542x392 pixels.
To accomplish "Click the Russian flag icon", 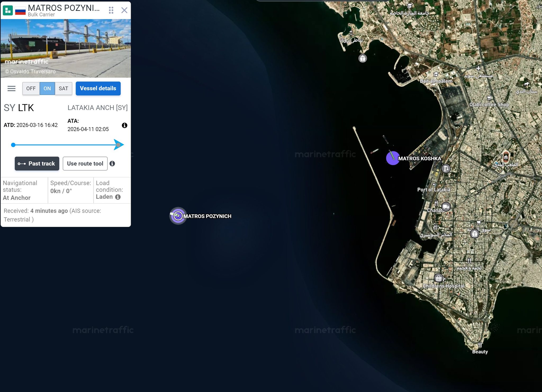I will (x=20, y=11).
